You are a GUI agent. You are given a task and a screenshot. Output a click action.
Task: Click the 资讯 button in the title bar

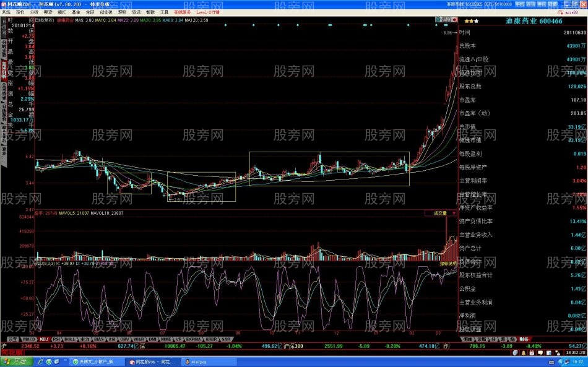pyautogui.click(x=530, y=4)
